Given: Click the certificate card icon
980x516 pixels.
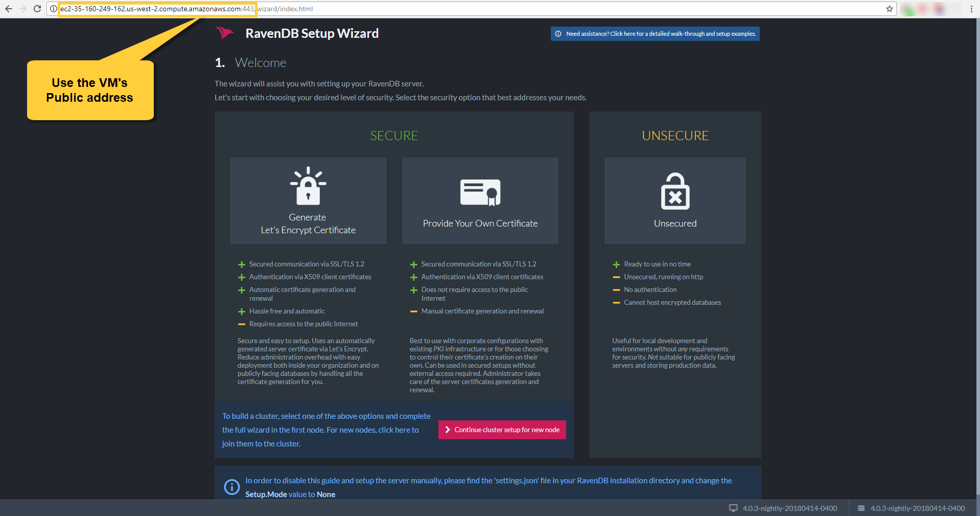Looking at the screenshot, I should [x=480, y=192].
